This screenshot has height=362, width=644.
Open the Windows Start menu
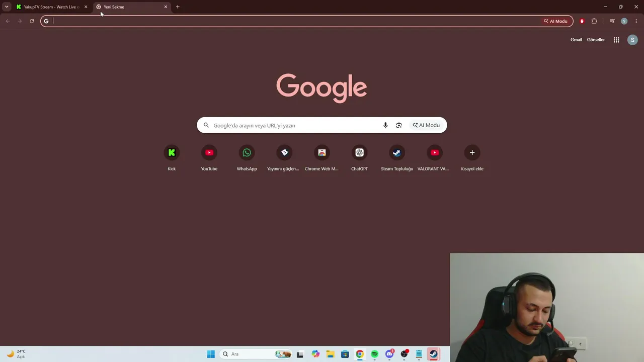[211, 354]
